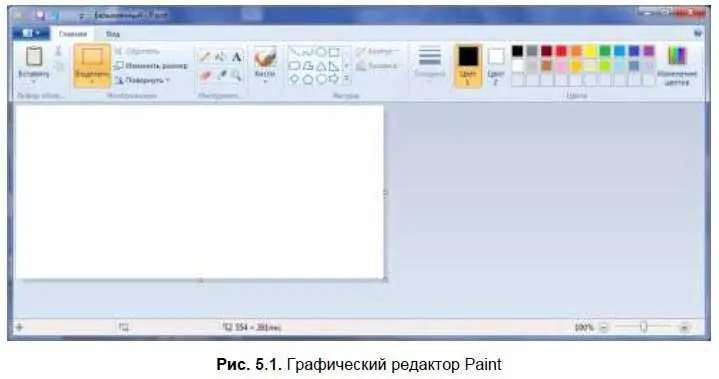
Task: Choose the Diamond shape
Action: point(294,80)
